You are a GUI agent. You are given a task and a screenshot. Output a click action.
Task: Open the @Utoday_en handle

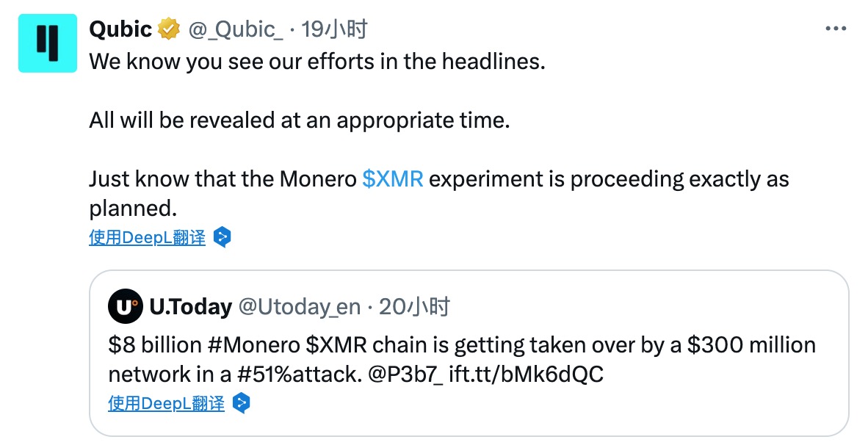click(x=299, y=307)
